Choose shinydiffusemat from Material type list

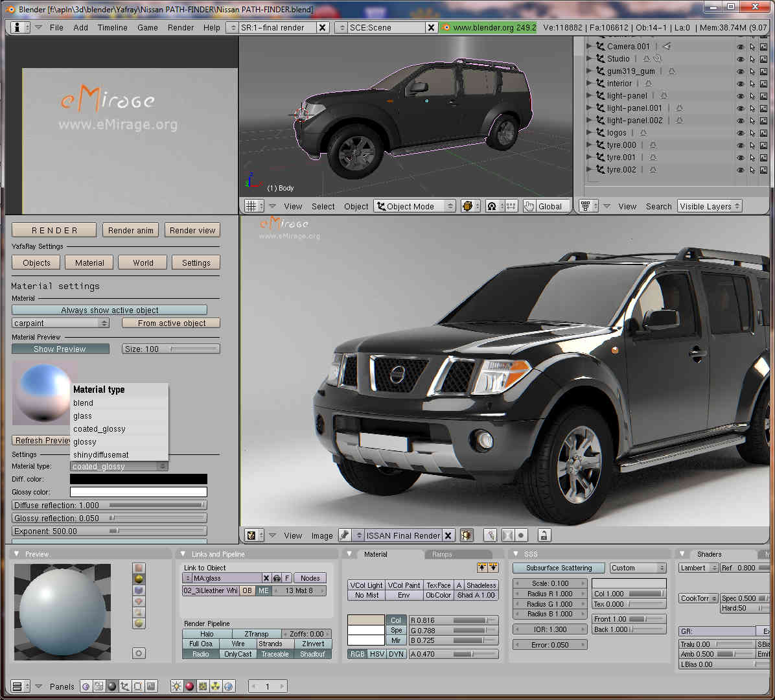coord(101,455)
